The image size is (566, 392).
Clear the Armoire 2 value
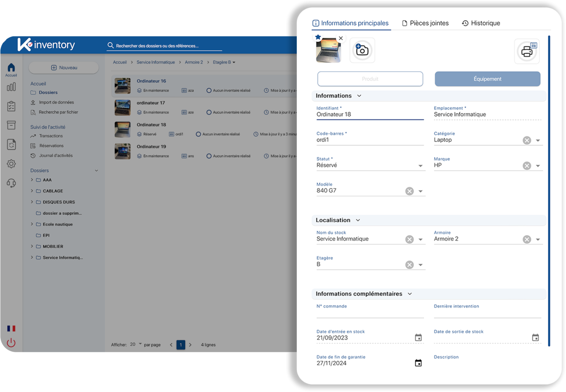click(527, 239)
